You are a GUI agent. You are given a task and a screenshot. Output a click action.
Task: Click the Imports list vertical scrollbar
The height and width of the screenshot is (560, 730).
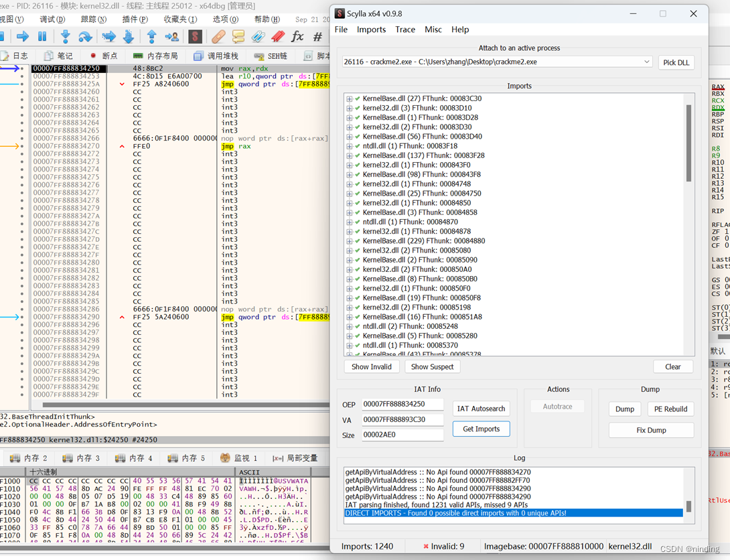pos(688,143)
